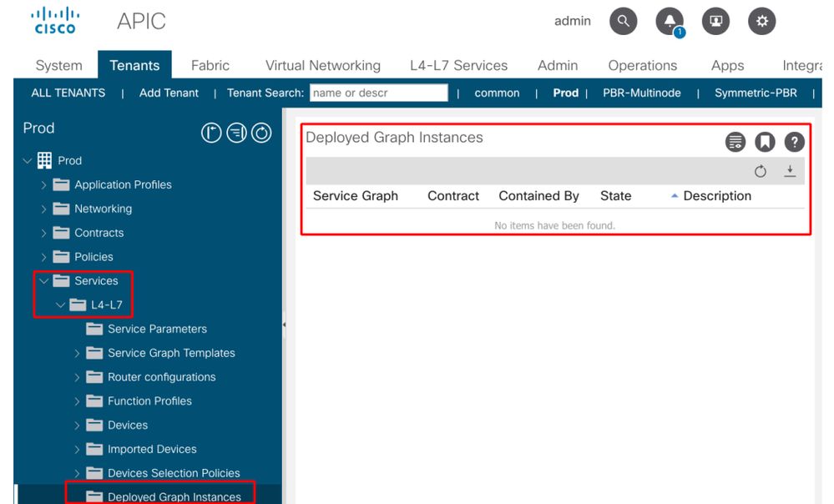Sort by Service Graph column header

(356, 196)
